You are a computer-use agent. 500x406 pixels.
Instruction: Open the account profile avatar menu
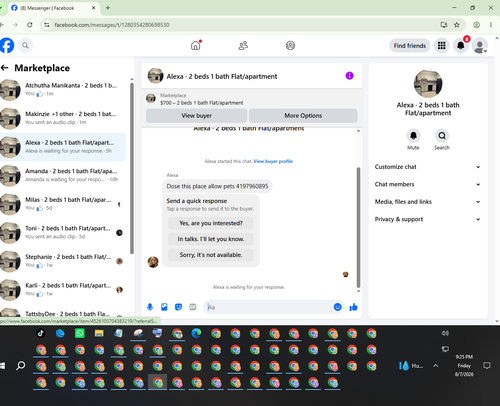tap(480, 46)
